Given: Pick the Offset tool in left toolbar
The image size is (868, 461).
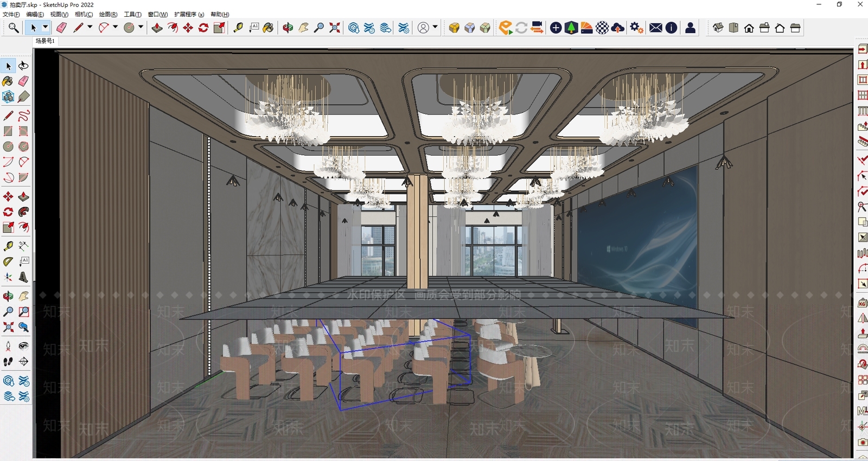Looking at the screenshot, I should pyautogui.click(x=23, y=227).
